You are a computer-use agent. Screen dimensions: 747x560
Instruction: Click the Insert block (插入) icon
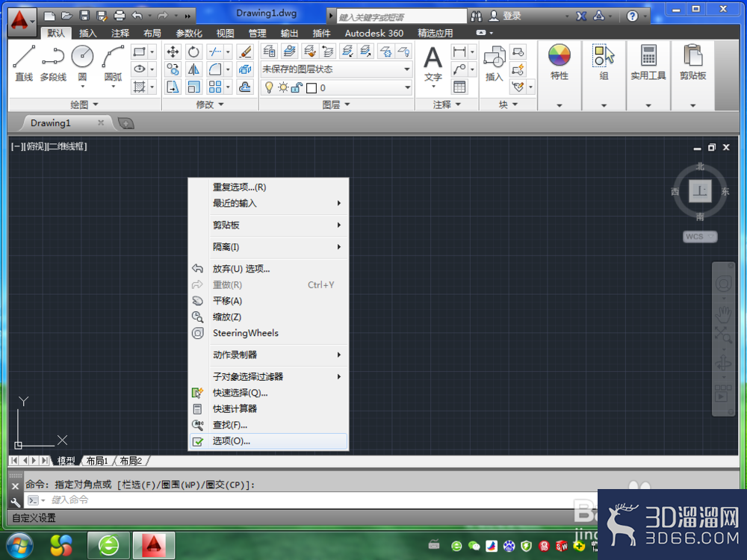(494, 63)
